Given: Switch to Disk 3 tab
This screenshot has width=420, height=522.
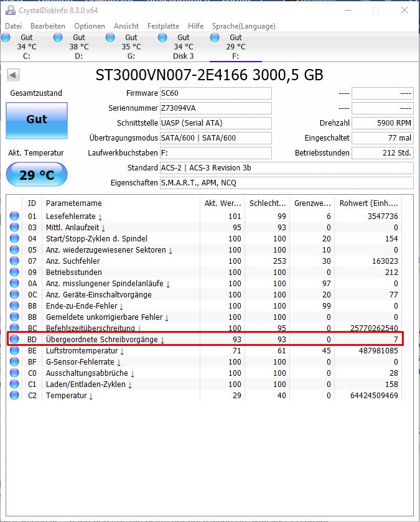Looking at the screenshot, I should pyautogui.click(x=184, y=47).
